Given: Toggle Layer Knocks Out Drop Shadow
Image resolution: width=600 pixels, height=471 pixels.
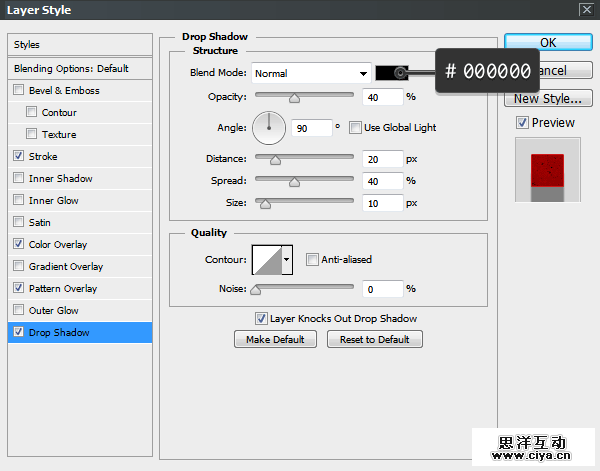Looking at the screenshot, I should 261,319.
